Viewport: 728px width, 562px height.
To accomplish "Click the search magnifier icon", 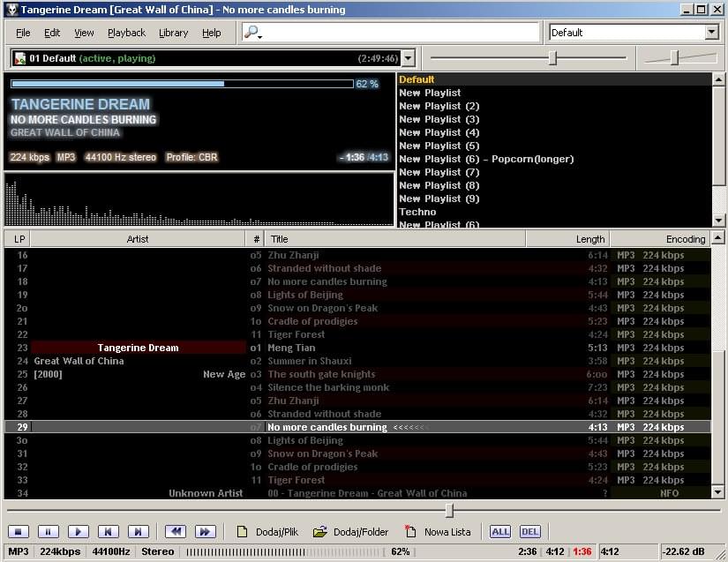I will click(252, 33).
